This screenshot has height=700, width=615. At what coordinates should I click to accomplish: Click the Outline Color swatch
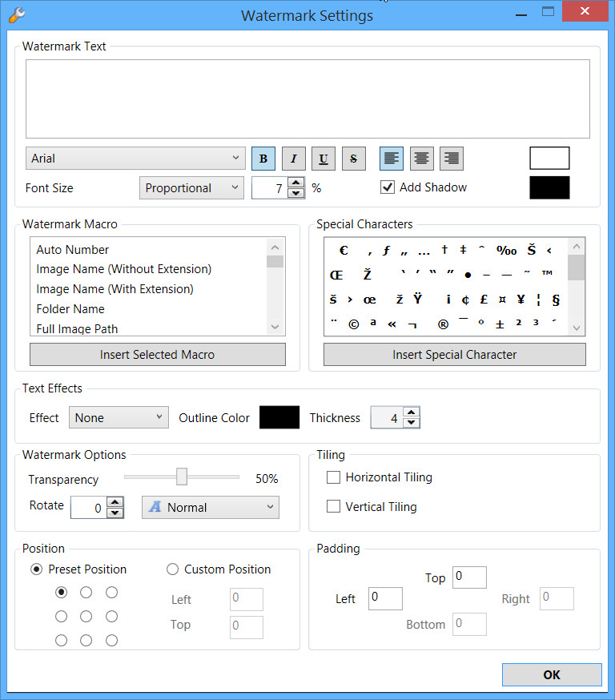279,417
